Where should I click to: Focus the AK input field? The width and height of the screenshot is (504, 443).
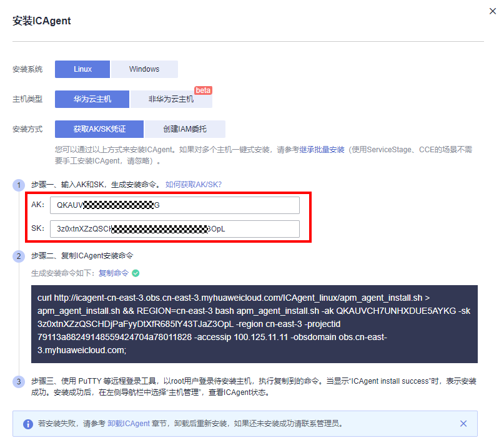click(175, 205)
